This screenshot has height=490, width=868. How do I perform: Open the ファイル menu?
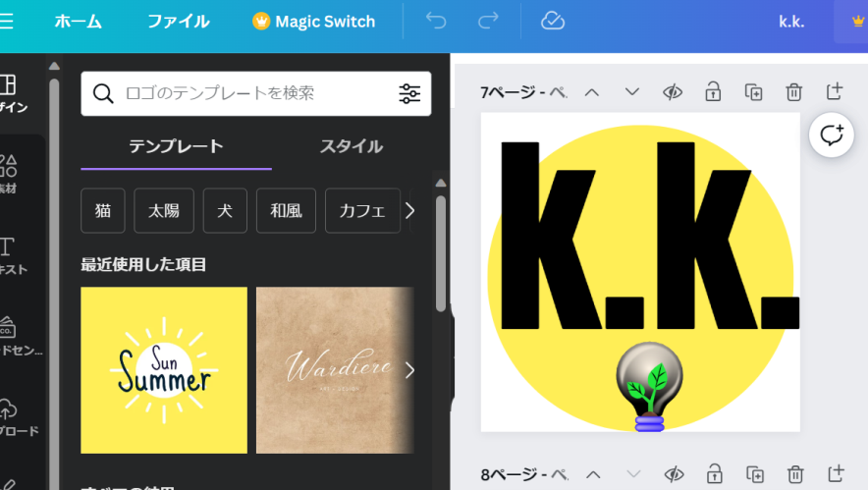coord(178,22)
